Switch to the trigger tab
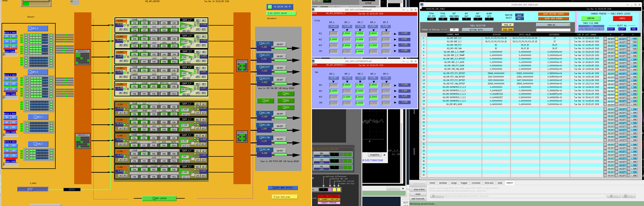The height and width of the screenshot is (206, 644). (464, 183)
